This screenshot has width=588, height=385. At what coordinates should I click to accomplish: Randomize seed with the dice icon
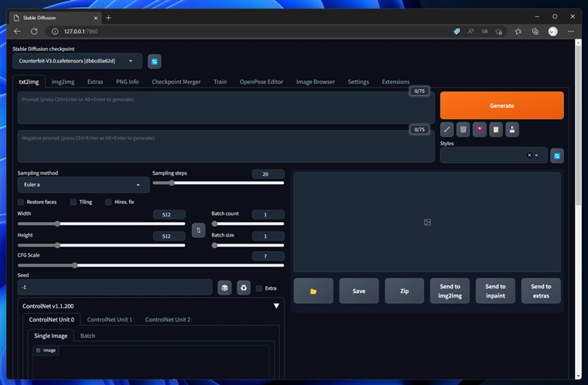[224, 288]
